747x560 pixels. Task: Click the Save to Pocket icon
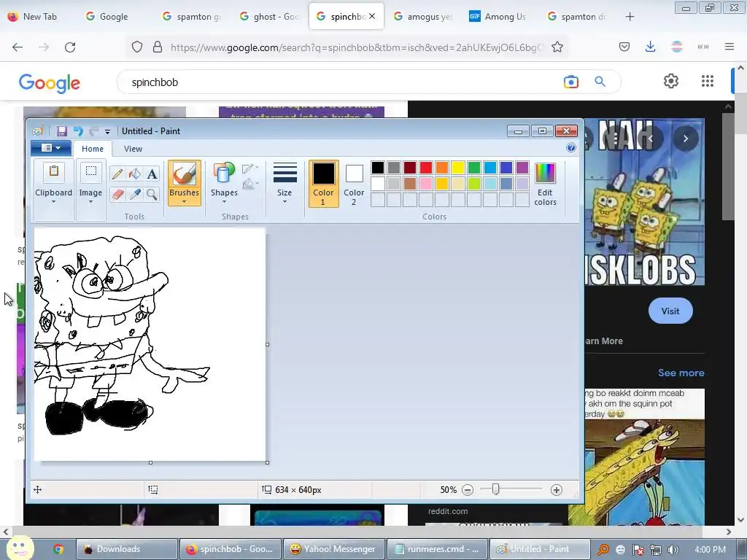click(x=624, y=47)
